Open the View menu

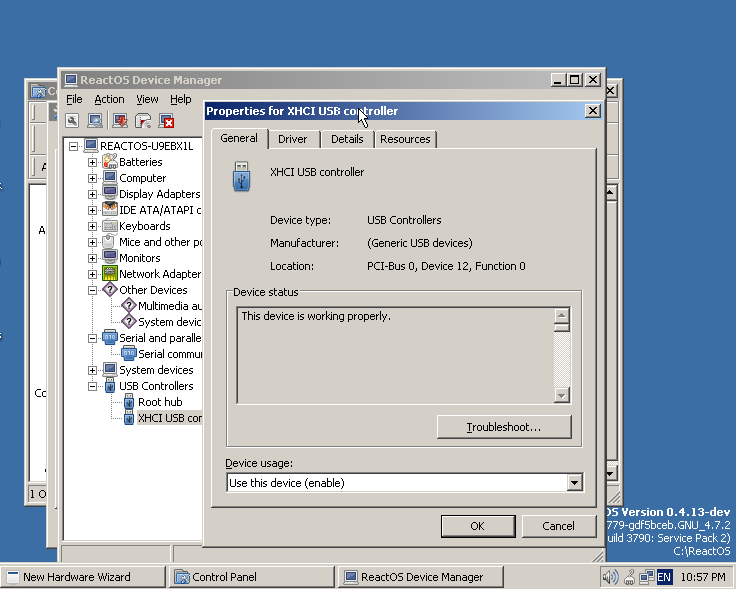click(x=147, y=99)
